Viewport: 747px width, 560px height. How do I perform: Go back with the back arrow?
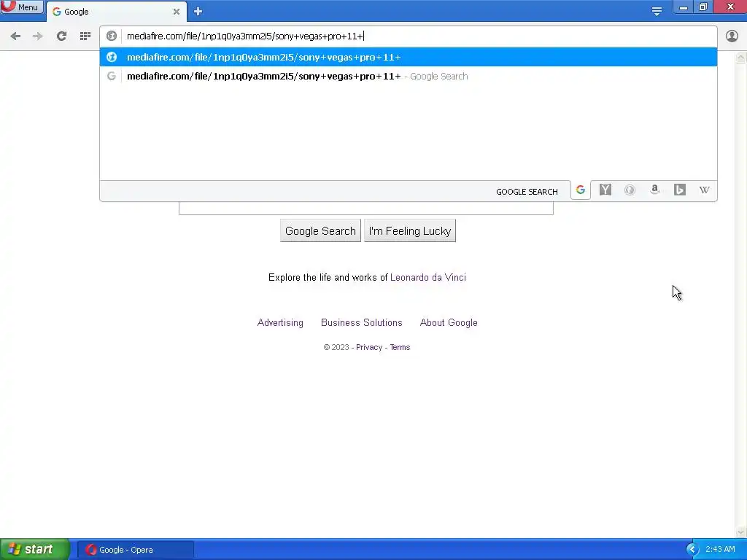point(15,36)
